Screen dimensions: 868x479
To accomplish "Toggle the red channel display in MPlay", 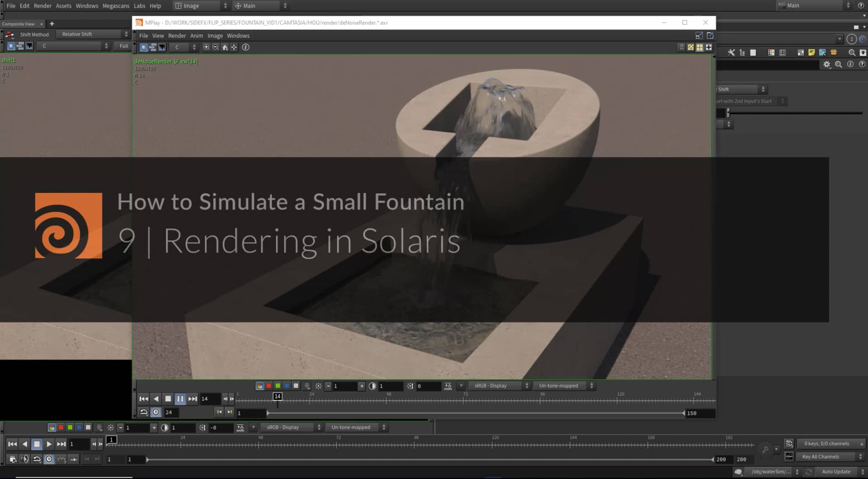I will coord(268,386).
